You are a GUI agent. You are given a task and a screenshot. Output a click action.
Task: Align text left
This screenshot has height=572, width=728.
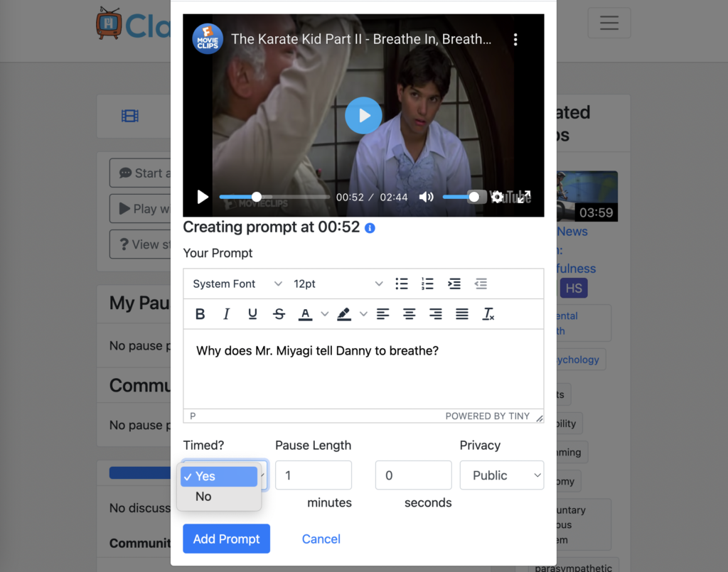[x=382, y=314]
